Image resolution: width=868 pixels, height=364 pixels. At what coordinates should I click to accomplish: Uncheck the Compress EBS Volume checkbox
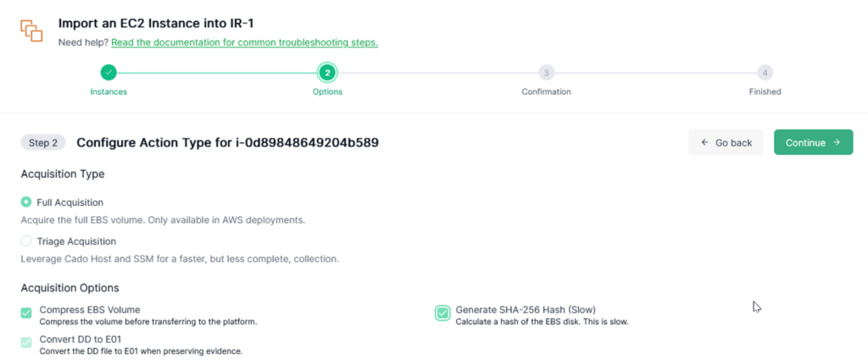tap(26, 313)
